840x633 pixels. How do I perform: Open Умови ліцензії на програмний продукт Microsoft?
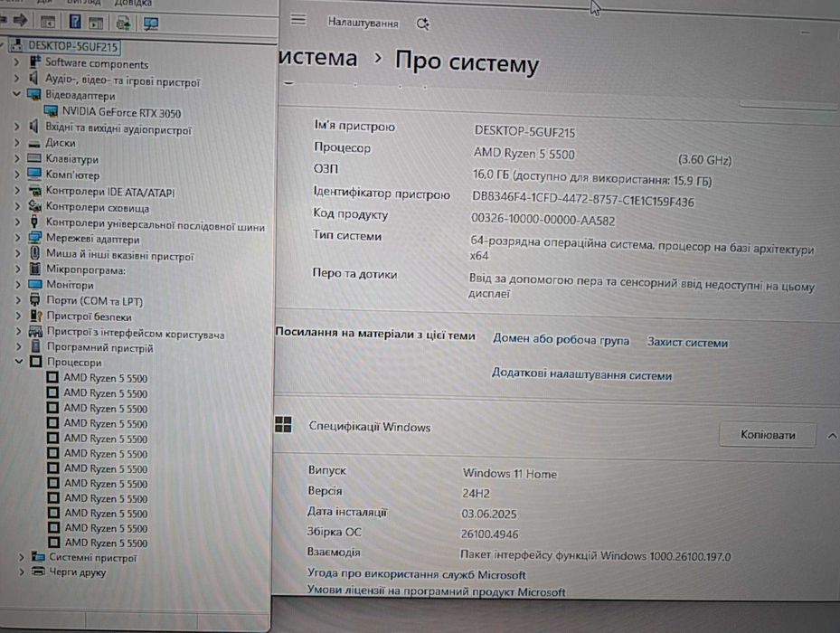[x=436, y=591]
